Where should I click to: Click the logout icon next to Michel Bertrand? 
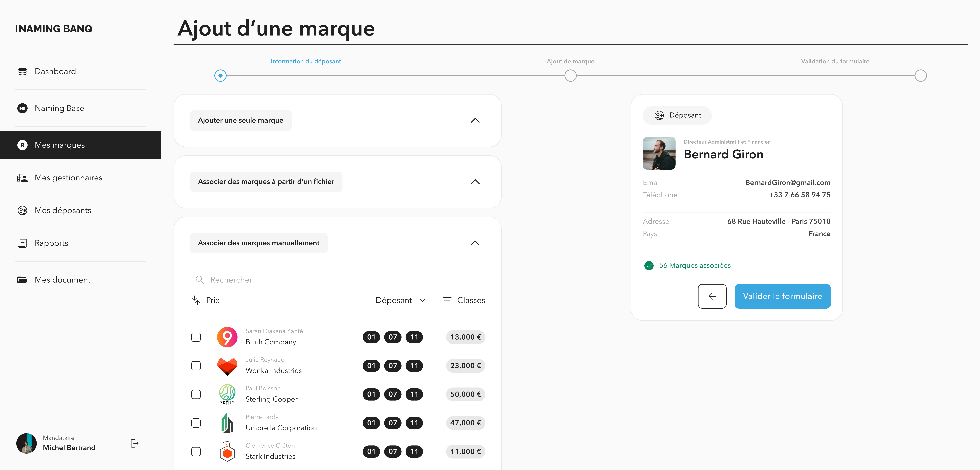135,443
